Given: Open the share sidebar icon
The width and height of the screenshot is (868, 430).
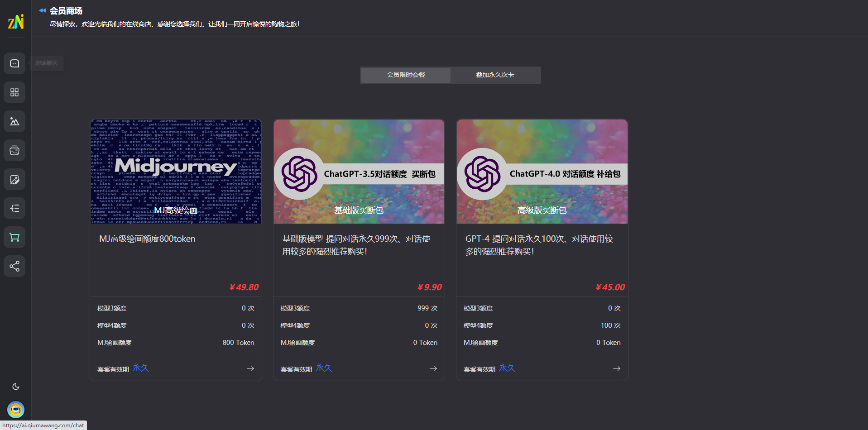Looking at the screenshot, I should 14,266.
